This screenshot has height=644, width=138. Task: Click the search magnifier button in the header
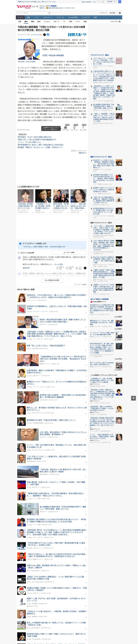pyautogui.click(x=49, y=13)
